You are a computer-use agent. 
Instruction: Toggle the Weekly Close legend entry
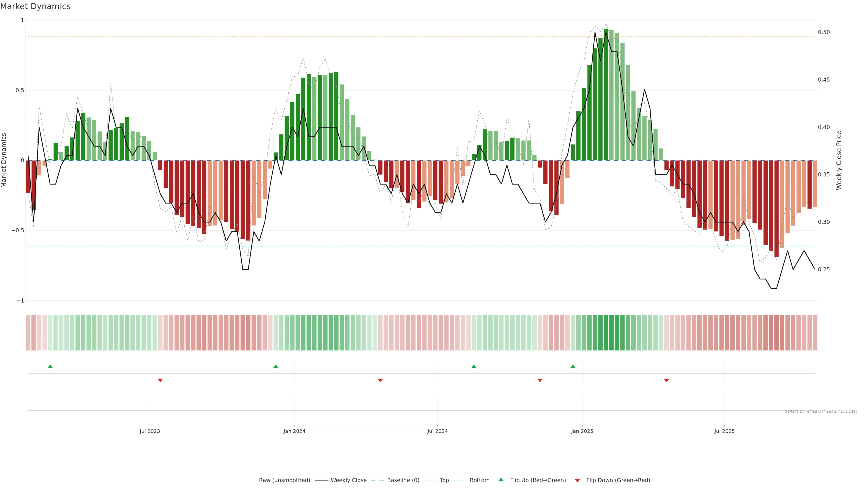pyautogui.click(x=348, y=480)
